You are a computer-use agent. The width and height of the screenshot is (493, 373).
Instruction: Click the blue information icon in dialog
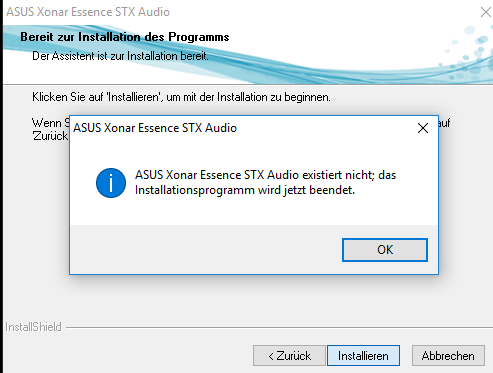click(x=111, y=183)
